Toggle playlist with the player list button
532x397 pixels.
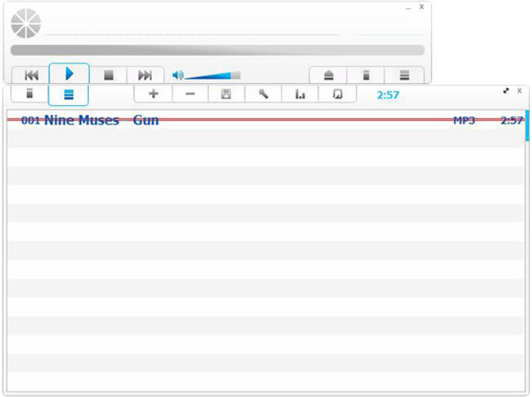click(404, 76)
